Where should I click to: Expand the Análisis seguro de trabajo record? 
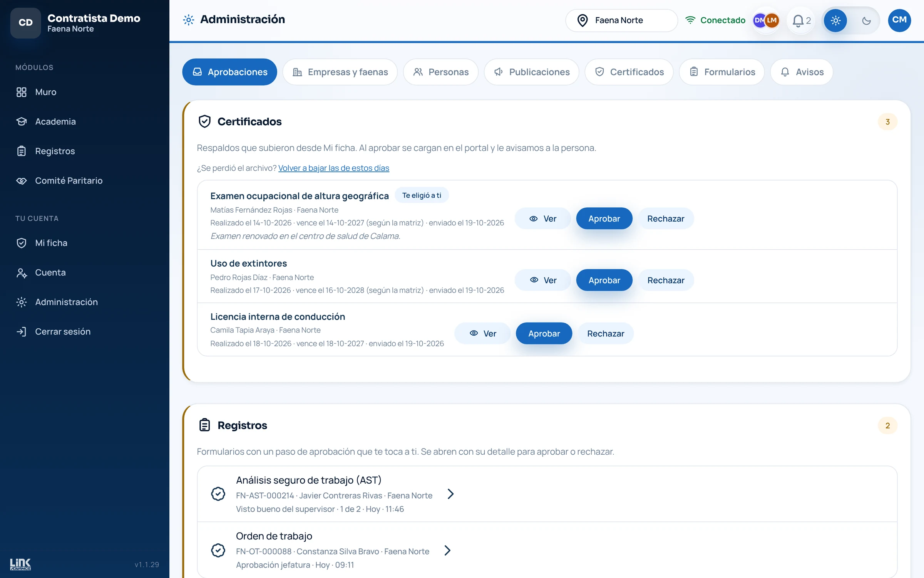click(547, 494)
